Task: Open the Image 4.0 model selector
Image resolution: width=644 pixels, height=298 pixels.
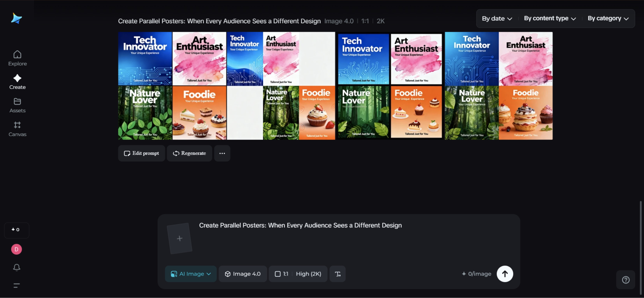Action: [243, 274]
